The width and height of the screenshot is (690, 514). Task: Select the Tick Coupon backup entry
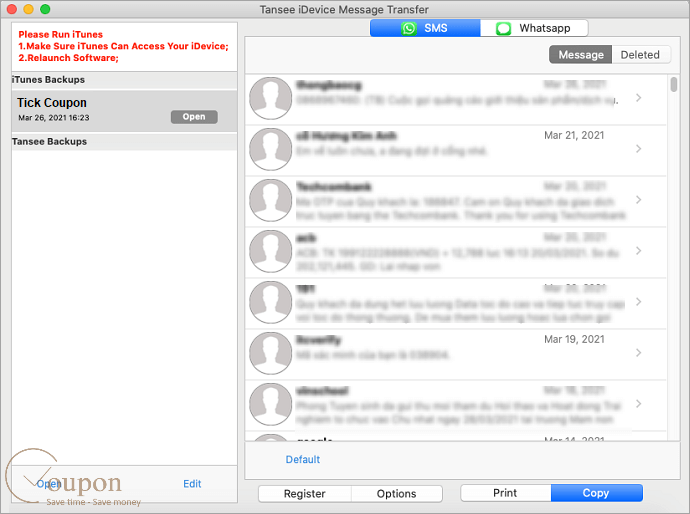click(x=124, y=111)
